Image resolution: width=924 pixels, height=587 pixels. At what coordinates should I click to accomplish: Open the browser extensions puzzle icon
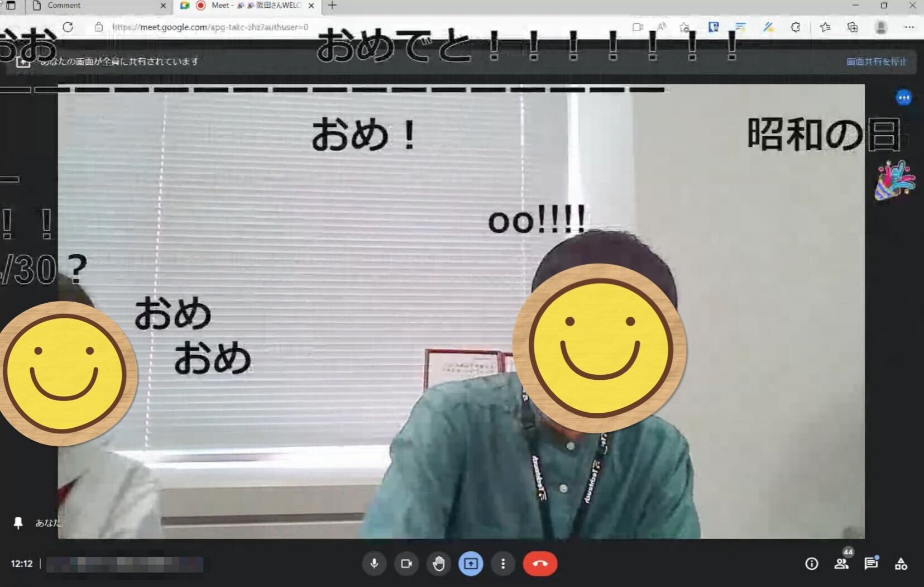point(796,27)
